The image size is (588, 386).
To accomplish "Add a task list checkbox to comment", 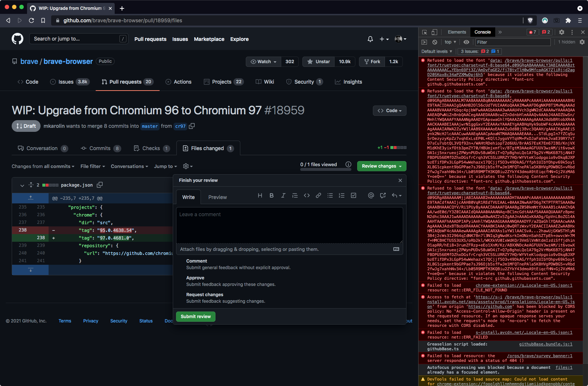I will (354, 196).
